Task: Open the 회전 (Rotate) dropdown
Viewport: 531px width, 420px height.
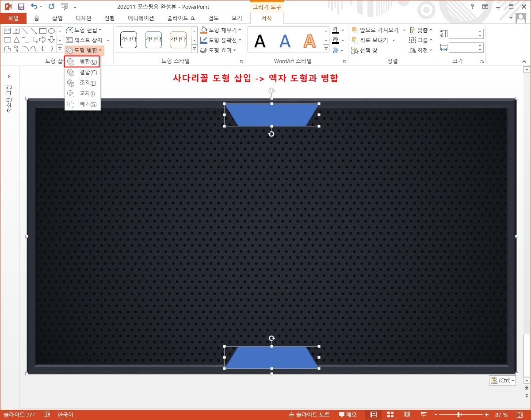Action: click(421, 50)
